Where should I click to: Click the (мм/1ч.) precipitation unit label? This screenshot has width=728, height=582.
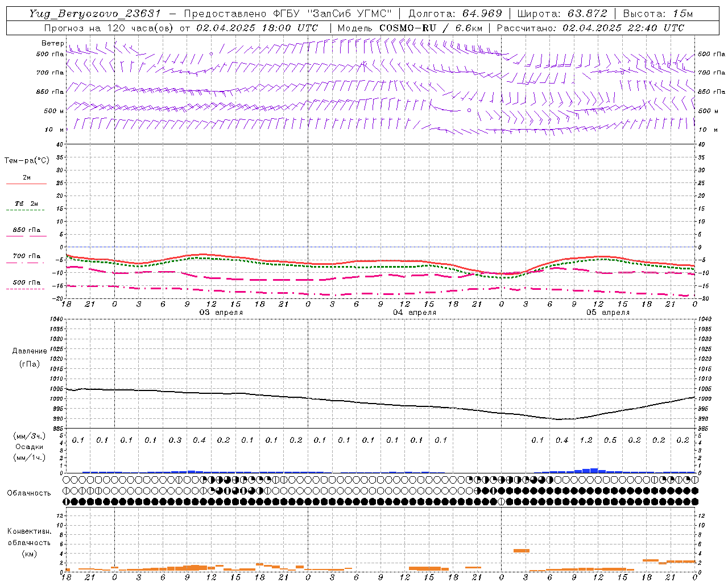pos(30,458)
